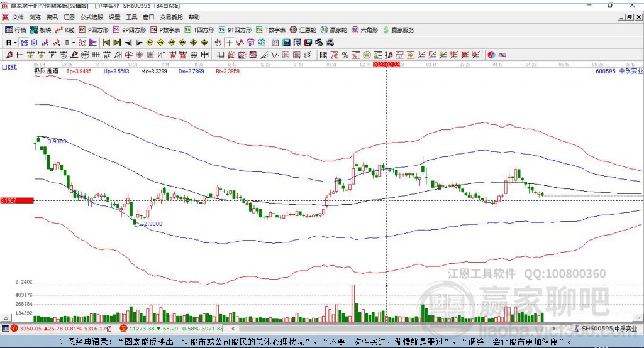Click the up triangle at volume axis
The width and height of the screenshot is (644, 348).
6,318
